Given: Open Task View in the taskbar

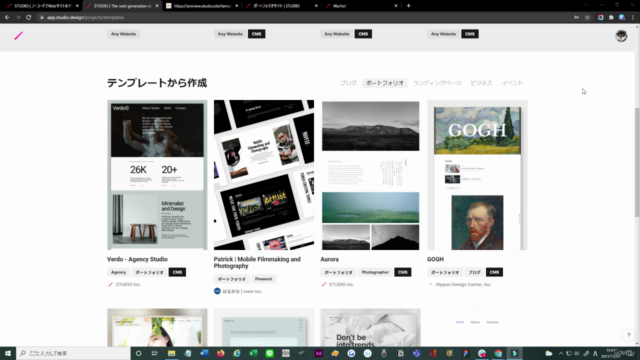Looking at the screenshot, I should coord(155,353).
